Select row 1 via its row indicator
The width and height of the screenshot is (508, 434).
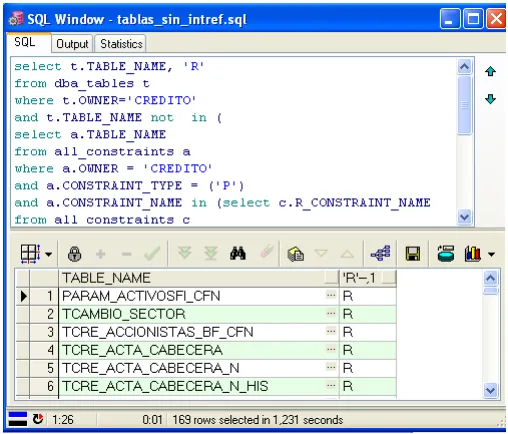pyautogui.click(x=23, y=296)
